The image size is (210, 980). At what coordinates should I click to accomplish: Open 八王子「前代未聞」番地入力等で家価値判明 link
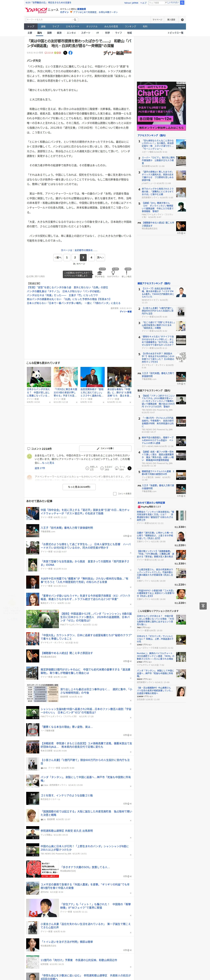67,528
